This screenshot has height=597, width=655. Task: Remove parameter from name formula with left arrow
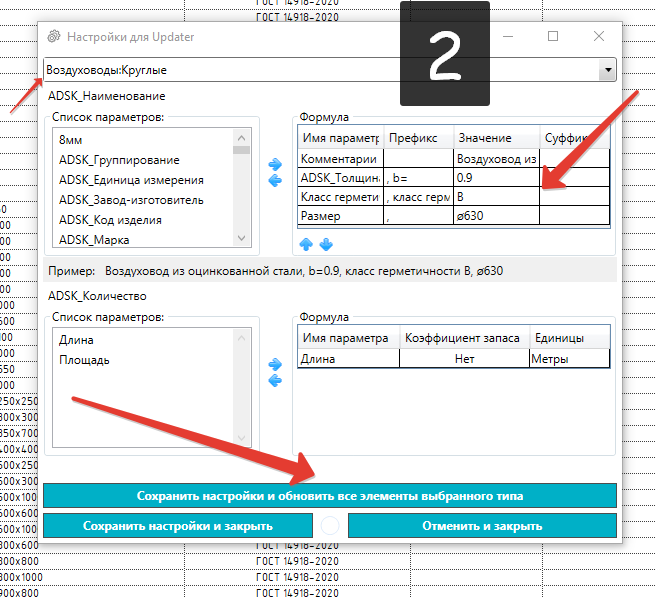(x=275, y=180)
